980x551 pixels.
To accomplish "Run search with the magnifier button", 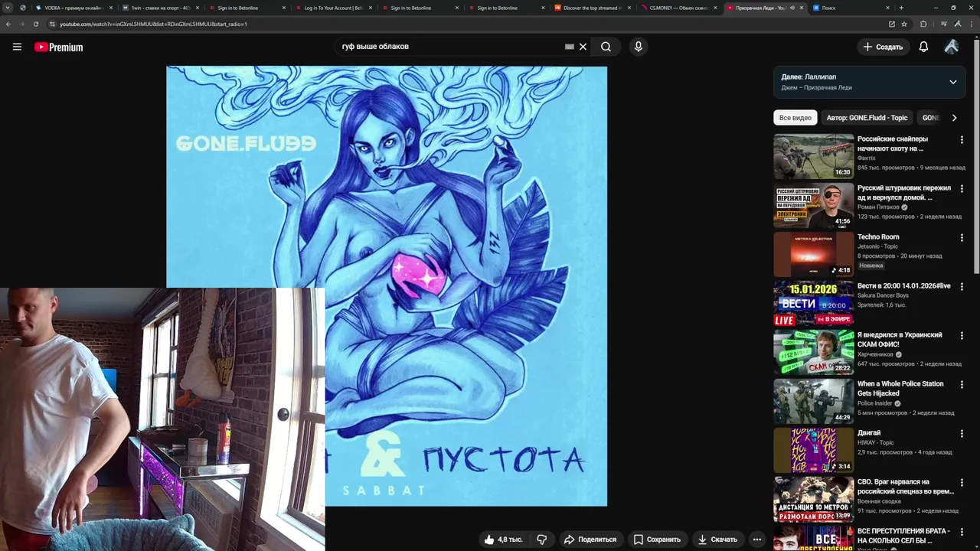I will (606, 47).
